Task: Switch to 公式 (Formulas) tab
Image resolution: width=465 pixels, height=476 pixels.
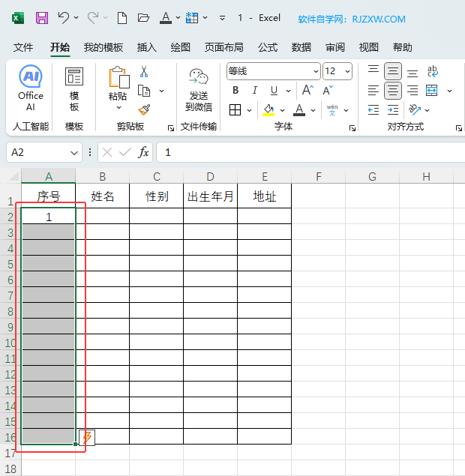Action: (268, 47)
